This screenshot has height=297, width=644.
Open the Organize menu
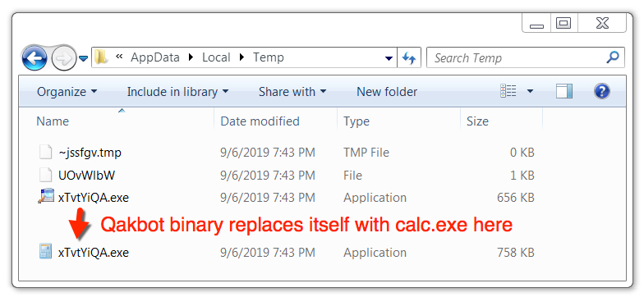67,92
